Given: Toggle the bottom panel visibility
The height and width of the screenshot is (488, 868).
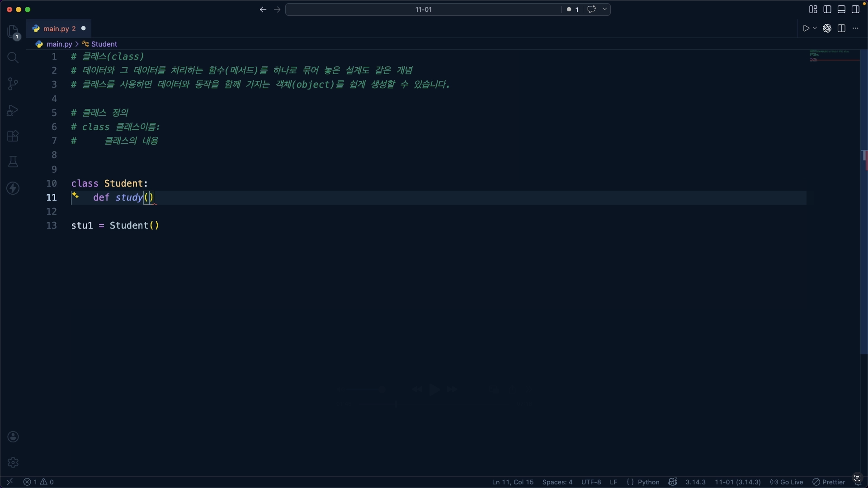Looking at the screenshot, I should click(841, 9).
